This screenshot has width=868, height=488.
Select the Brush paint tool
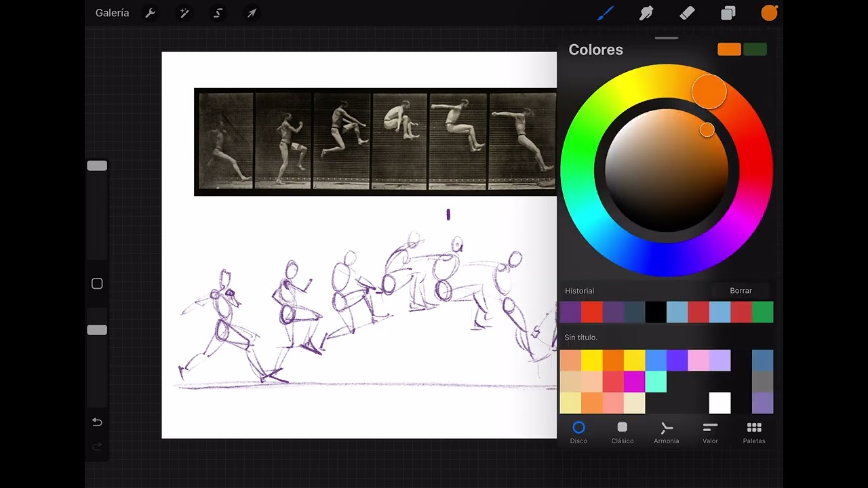coord(606,13)
